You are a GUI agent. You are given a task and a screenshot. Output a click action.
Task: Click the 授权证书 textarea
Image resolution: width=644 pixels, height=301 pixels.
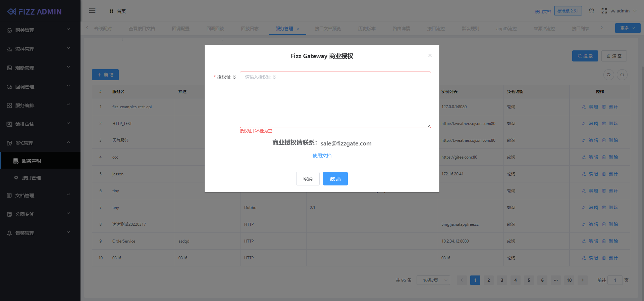tap(335, 100)
